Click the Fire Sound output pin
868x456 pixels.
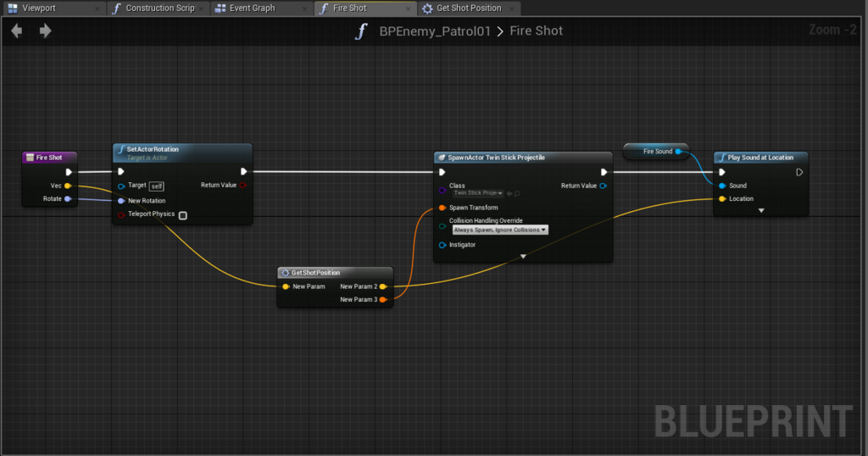[x=678, y=152]
